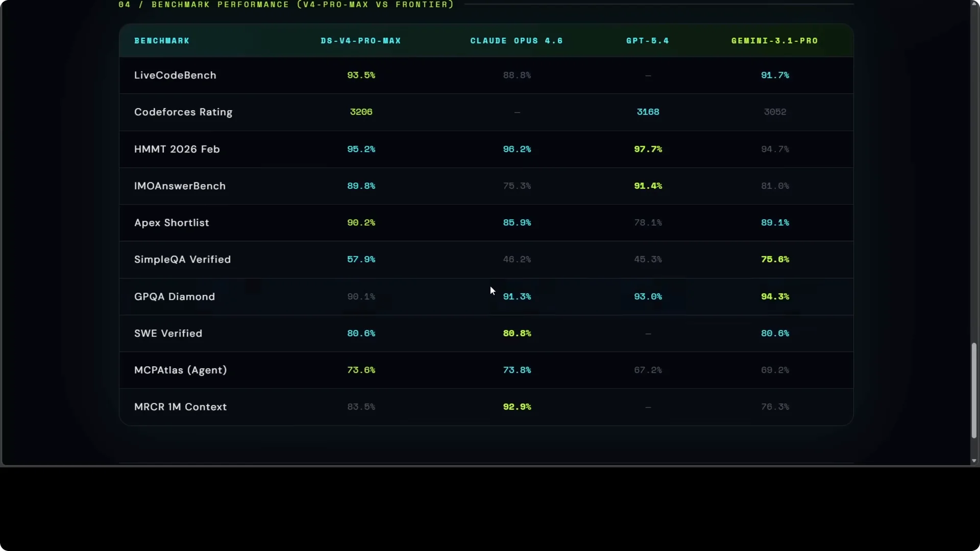Click the 92.9% MRCR score
The height and width of the screenshot is (551, 980).
(517, 407)
